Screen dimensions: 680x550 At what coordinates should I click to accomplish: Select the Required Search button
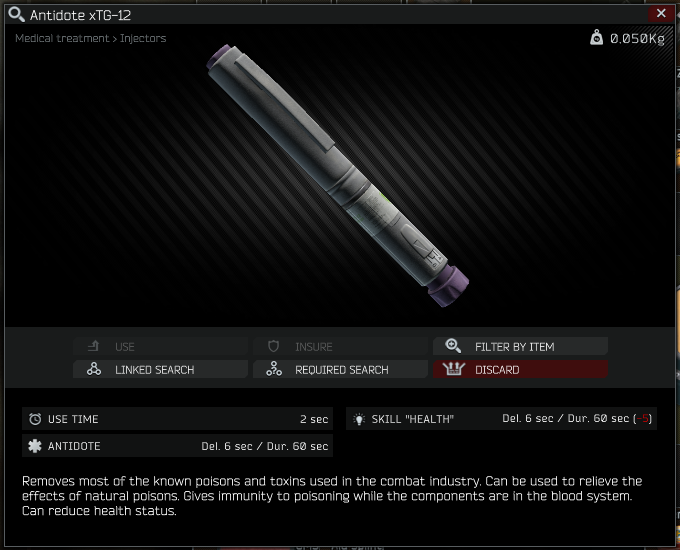(x=340, y=369)
